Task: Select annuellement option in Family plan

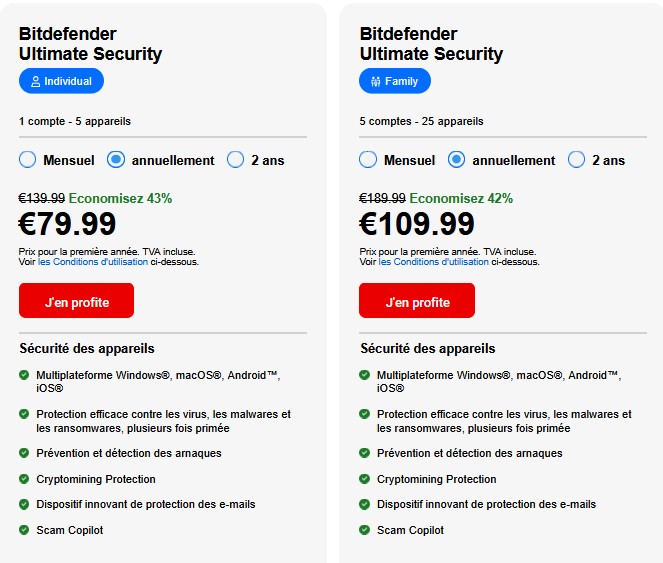Action: 456,160
